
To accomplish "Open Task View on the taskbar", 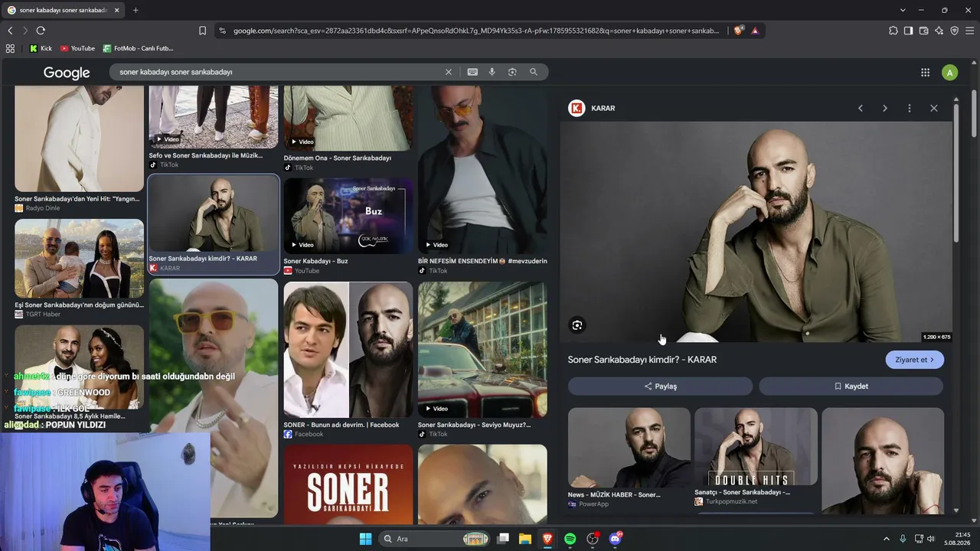I will 503,539.
